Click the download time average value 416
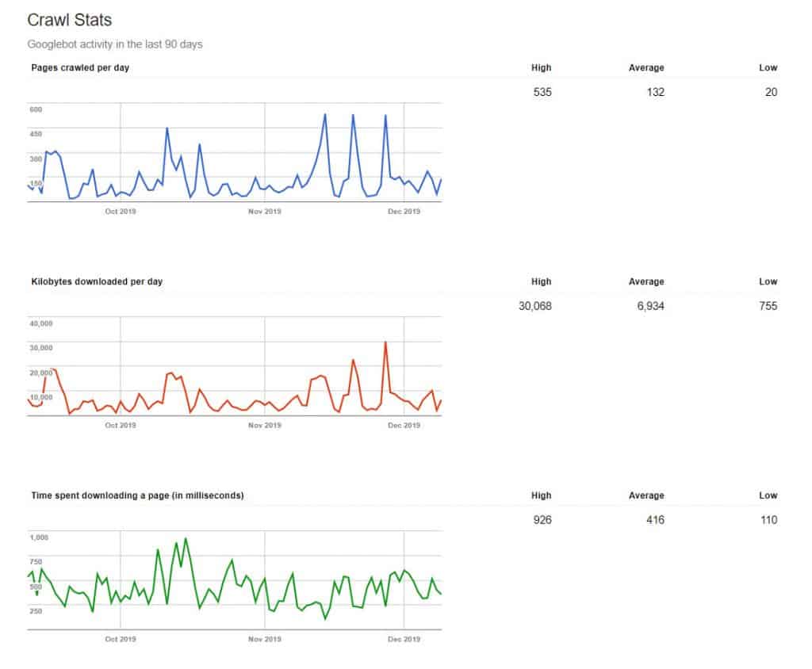Screen dimensions: 812x669 click(x=655, y=520)
